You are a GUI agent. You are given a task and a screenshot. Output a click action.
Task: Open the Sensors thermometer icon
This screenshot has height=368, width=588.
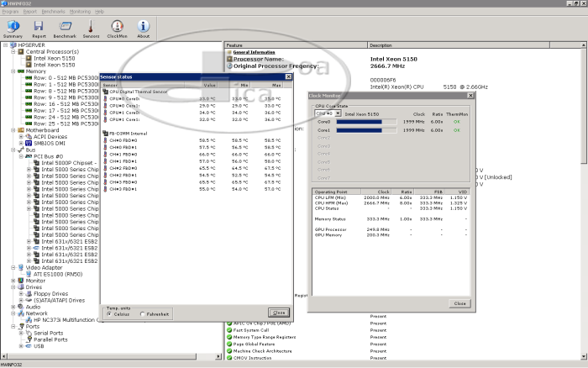91,29
